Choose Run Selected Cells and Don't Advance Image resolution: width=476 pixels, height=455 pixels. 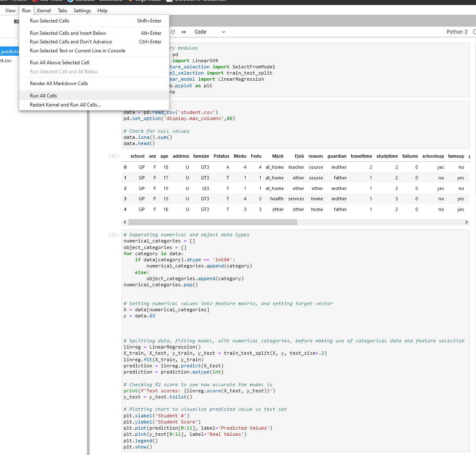pos(94,42)
